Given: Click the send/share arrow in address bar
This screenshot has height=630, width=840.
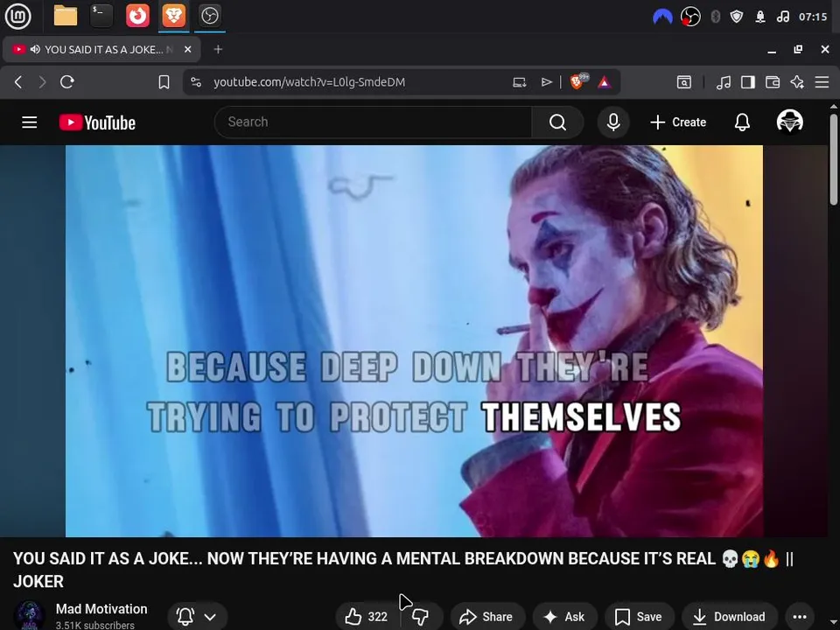Looking at the screenshot, I should point(546,82).
